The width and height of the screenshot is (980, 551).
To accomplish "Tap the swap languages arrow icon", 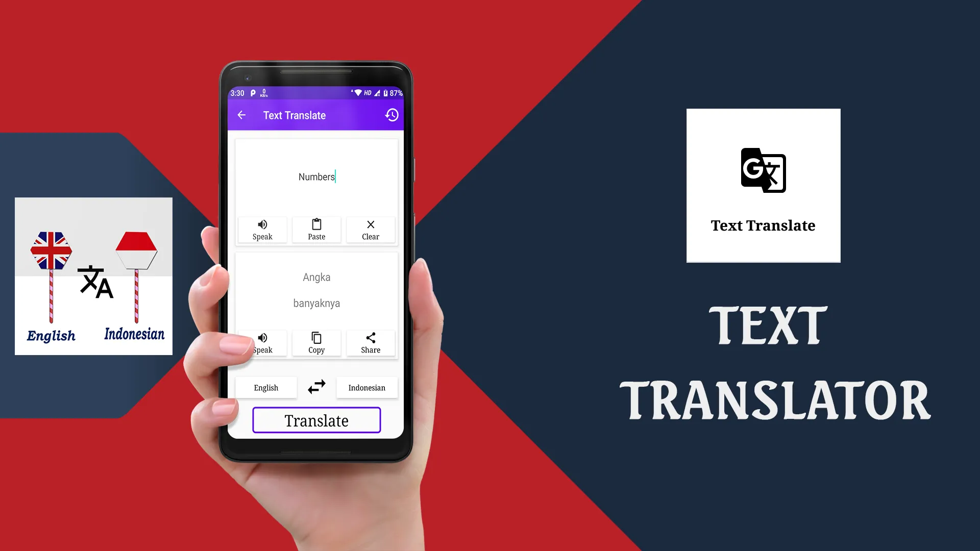I will (x=316, y=387).
